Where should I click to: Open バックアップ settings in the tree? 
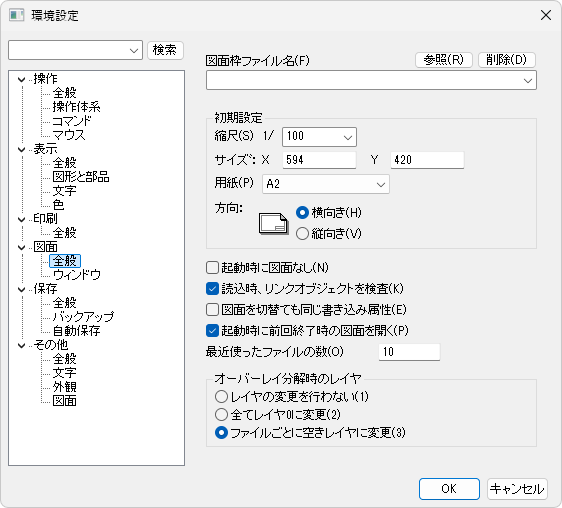pyautogui.click(x=83, y=317)
